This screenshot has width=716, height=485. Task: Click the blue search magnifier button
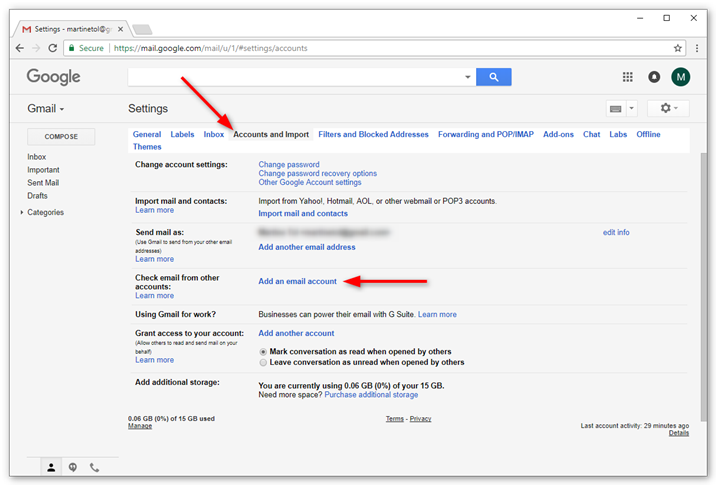tap(493, 77)
